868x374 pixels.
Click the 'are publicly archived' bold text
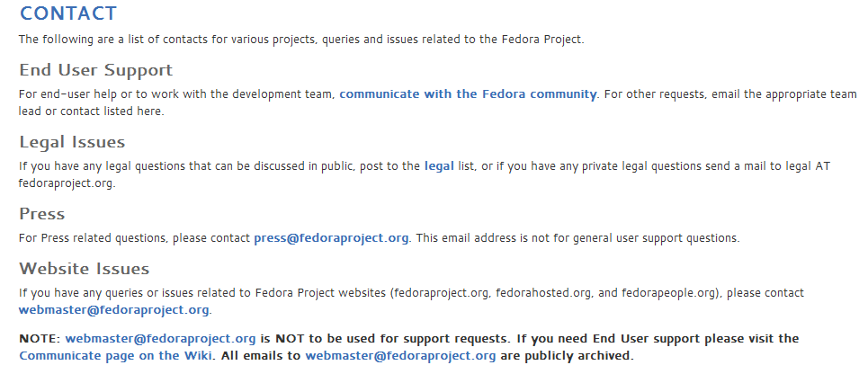(x=567, y=356)
